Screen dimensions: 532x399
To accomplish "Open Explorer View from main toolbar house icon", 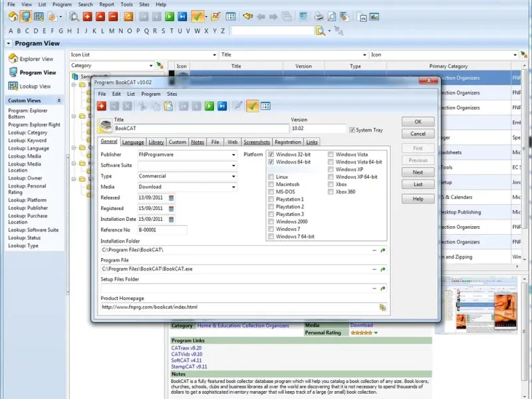I will 13,16.
